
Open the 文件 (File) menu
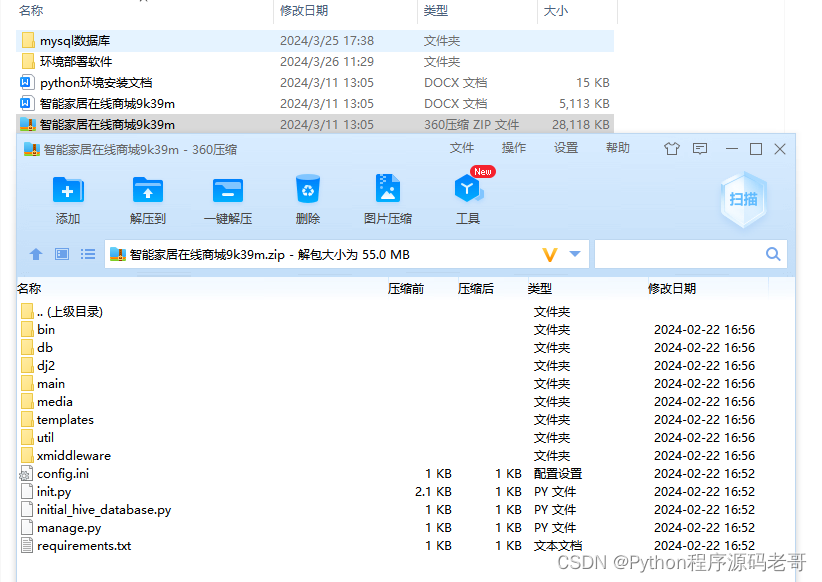[462, 148]
